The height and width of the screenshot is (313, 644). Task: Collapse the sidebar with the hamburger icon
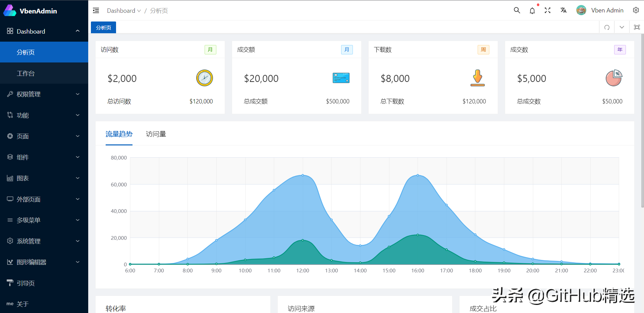click(x=96, y=10)
